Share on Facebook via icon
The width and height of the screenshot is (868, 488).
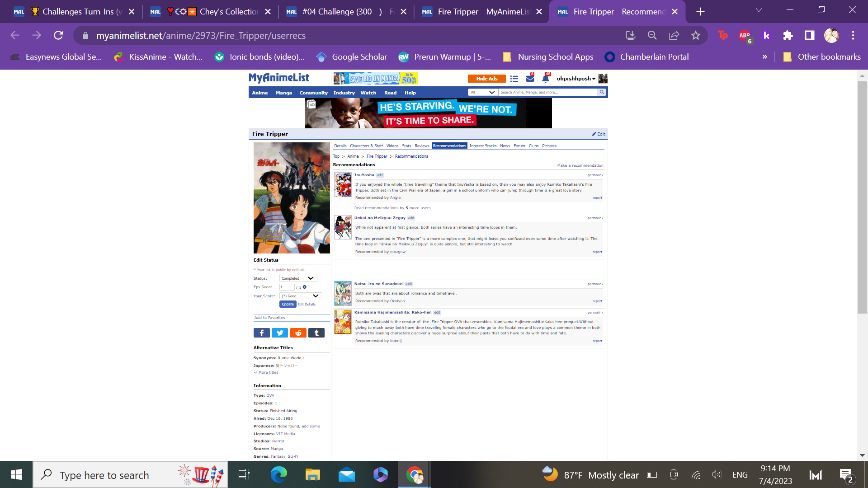261,333
